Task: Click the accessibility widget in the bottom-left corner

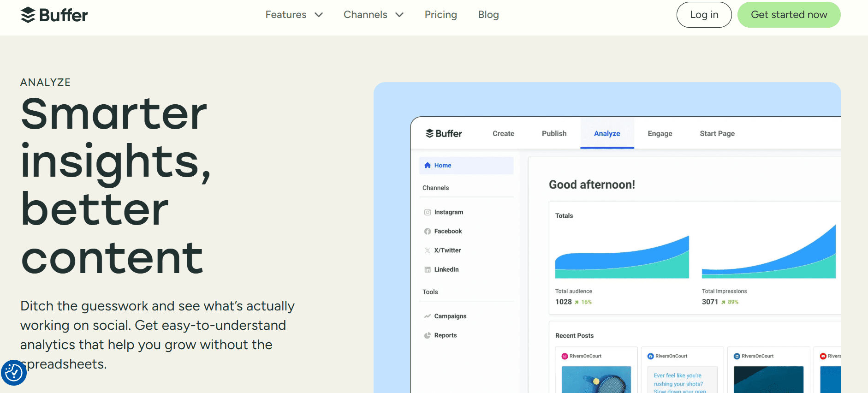Action: tap(14, 372)
